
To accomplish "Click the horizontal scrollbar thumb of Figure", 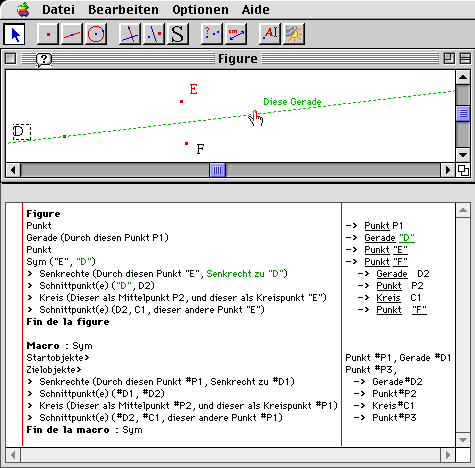I will point(217,170).
